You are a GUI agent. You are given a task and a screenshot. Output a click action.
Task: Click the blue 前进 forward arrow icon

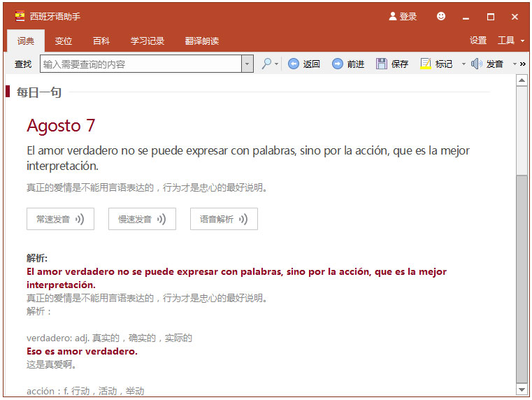tap(337, 64)
